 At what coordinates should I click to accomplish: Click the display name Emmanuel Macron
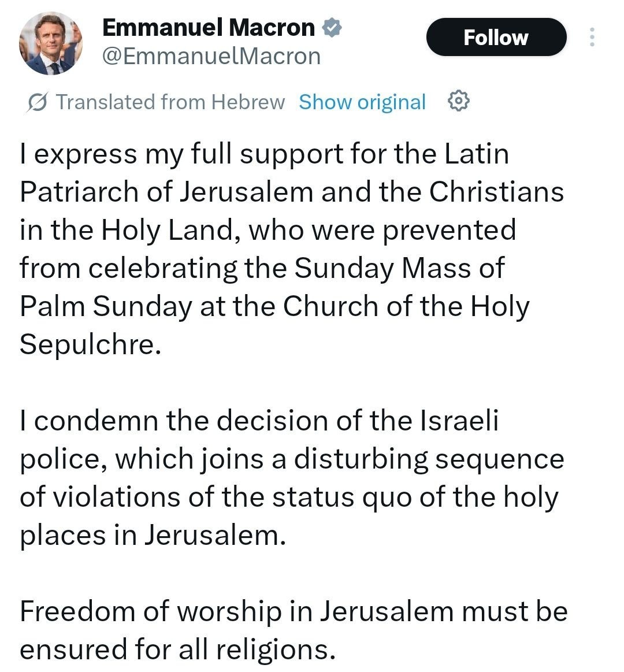point(209,27)
